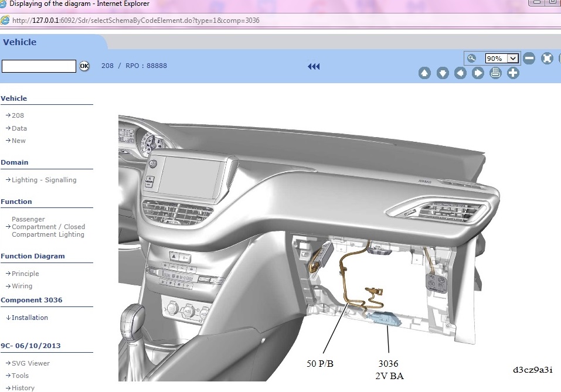Viewport: 561px width, 392px height.
Task: Click the Component 3036 section heading
Action: 32,300
